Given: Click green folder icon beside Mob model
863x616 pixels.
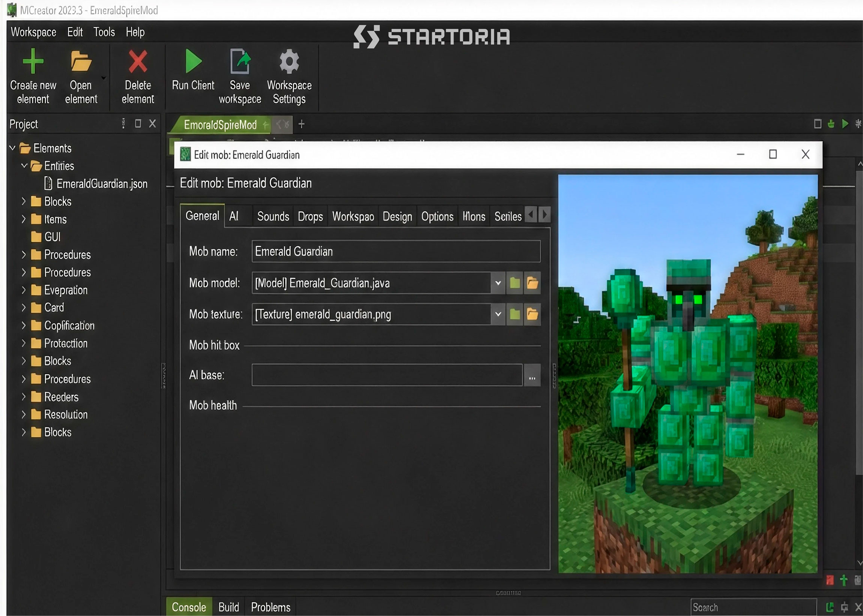Looking at the screenshot, I should click(x=515, y=283).
